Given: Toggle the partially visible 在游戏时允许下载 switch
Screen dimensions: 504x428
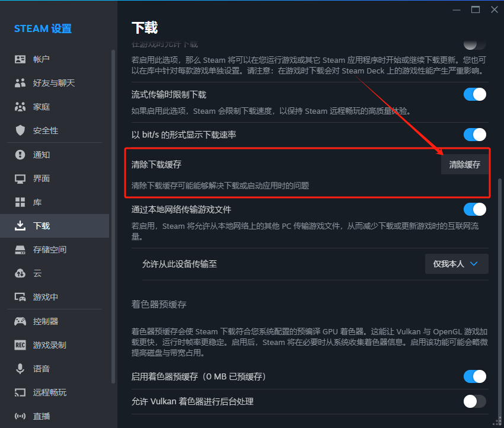Looking at the screenshot, I should pos(475,45).
